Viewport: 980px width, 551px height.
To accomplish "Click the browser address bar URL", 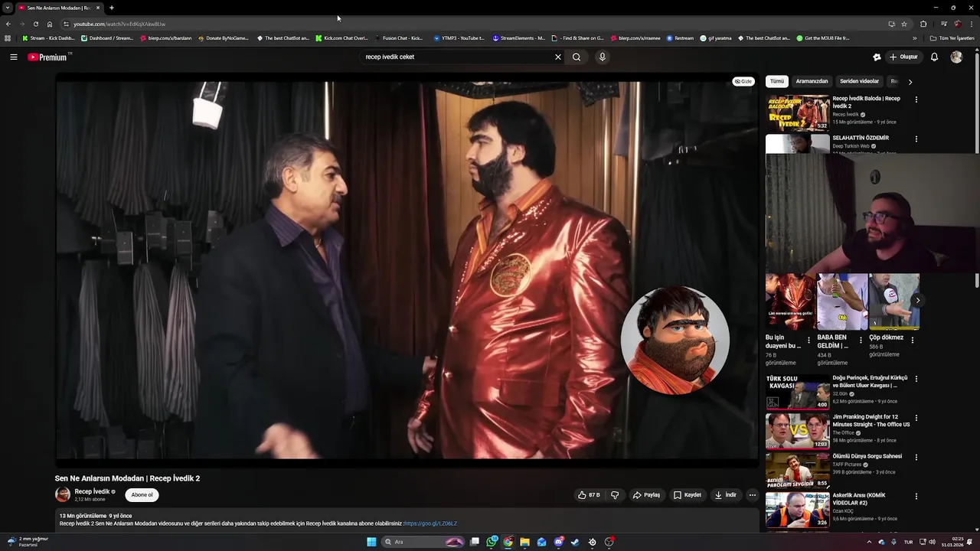I will click(x=119, y=24).
